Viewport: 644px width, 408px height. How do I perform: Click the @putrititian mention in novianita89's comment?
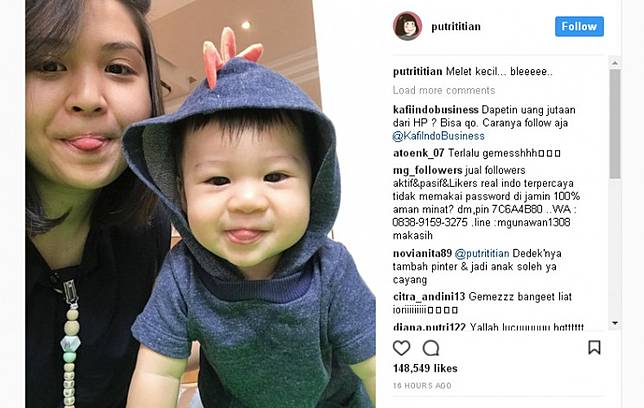click(x=482, y=253)
